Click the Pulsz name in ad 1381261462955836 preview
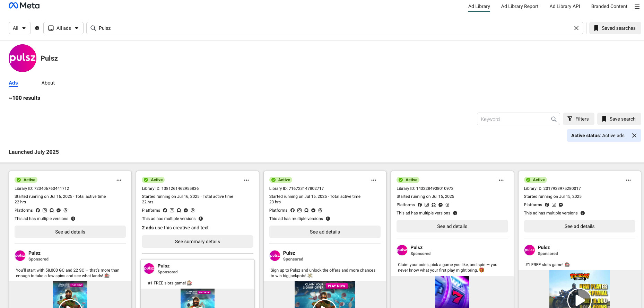 (x=164, y=266)
